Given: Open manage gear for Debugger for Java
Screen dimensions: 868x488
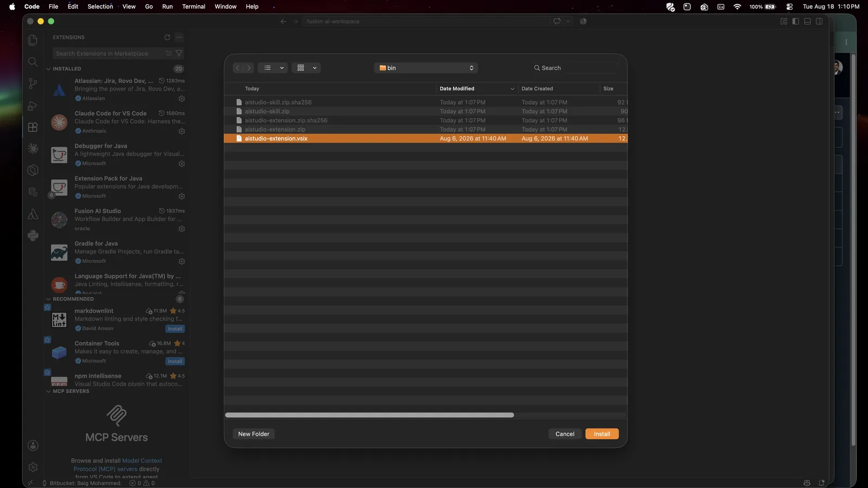Looking at the screenshot, I should [182, 164].
